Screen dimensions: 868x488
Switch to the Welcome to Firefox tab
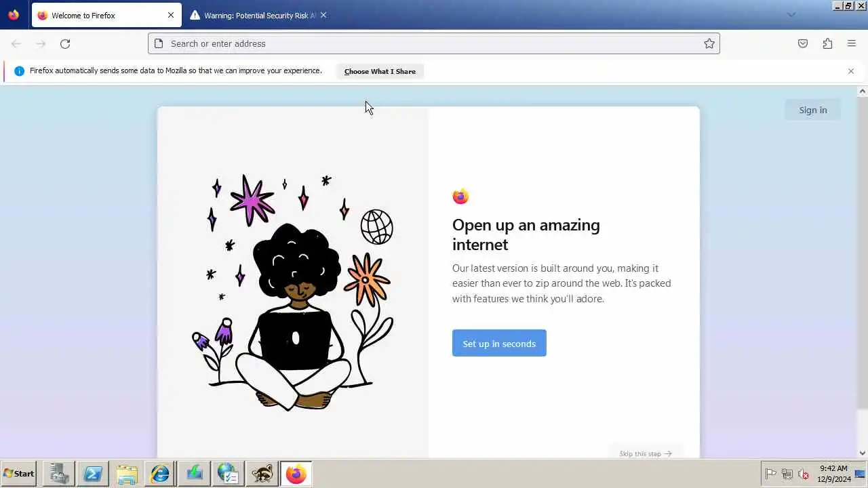click(106, 15)
